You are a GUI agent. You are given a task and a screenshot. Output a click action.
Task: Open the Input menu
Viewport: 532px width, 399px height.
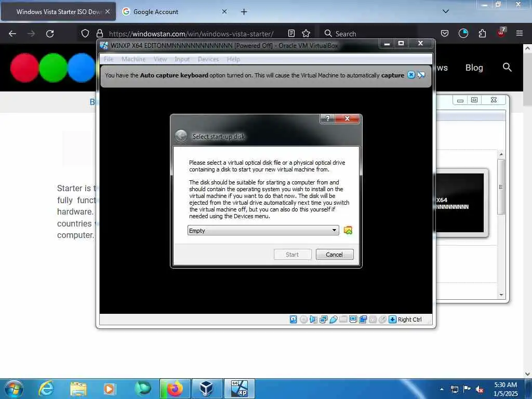point(182,59)
